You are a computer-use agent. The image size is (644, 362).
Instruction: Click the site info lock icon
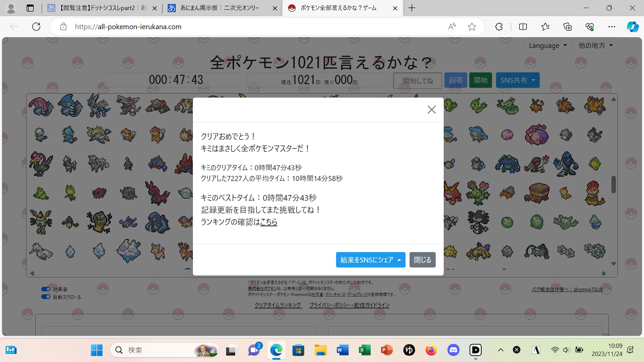coord(63,26)
